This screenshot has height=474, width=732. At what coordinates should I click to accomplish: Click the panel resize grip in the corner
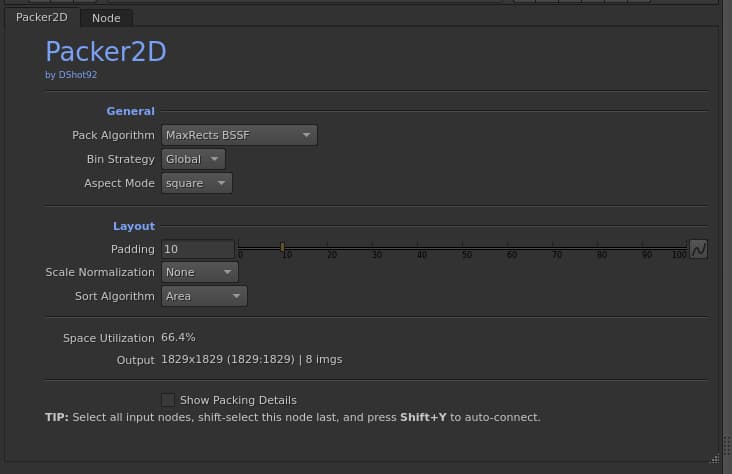point(715,460)
